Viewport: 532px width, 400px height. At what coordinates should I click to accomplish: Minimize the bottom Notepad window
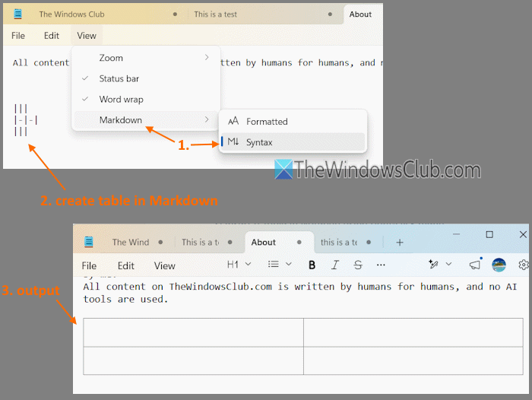[x=456, y=234]
